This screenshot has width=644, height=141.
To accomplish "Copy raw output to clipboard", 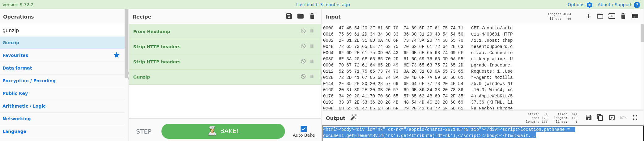I will tap(600, 117).
